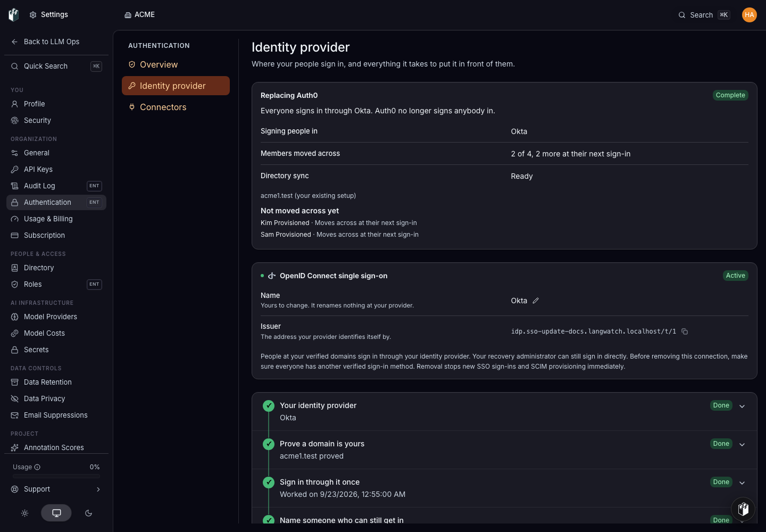Image resolution: width=766 pixels, height=532 pixels.
Task: Go to Authentication settings in sidebar
Action: coord(56,202)
